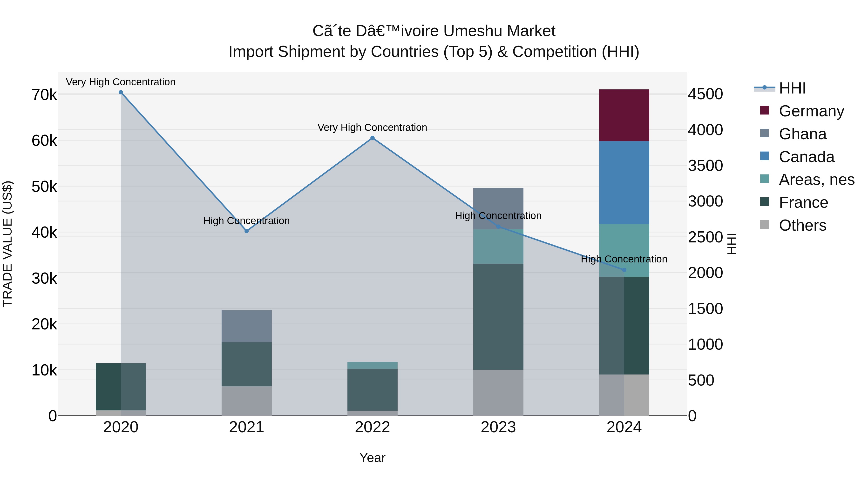This screenshot has height=488, width=868.
Task: Select the 2022 HHI data point marker
Action: [x=372, y=138]
